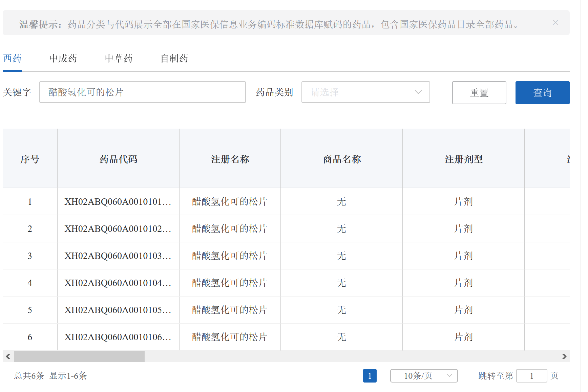Click the 查询 search button
The image size is (588, 392).
coord(542,93)
